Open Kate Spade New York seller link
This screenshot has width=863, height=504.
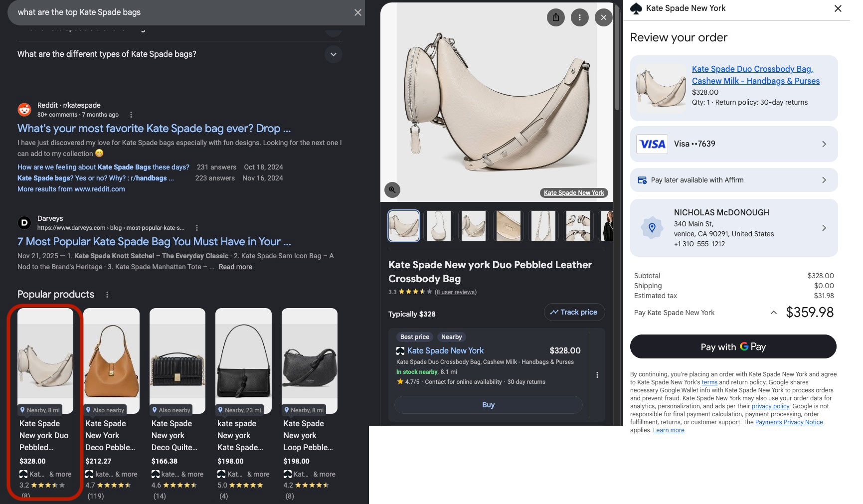point(445,351)
